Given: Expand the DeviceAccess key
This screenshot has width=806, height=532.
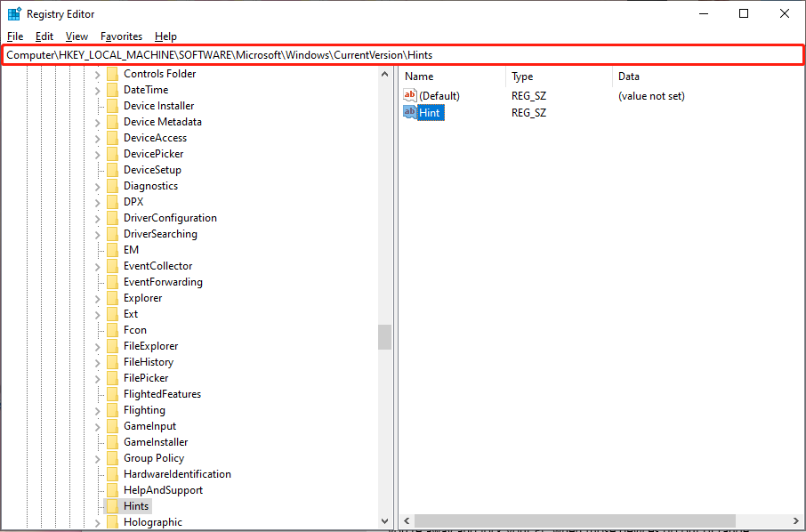Looking at the screenshot, I should [x=98, y=139].
